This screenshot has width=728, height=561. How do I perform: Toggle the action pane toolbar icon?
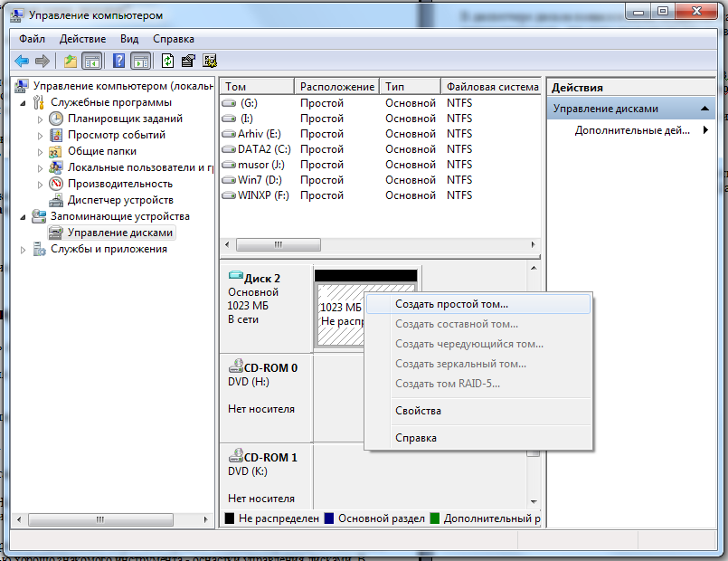[x=141, y=61]
